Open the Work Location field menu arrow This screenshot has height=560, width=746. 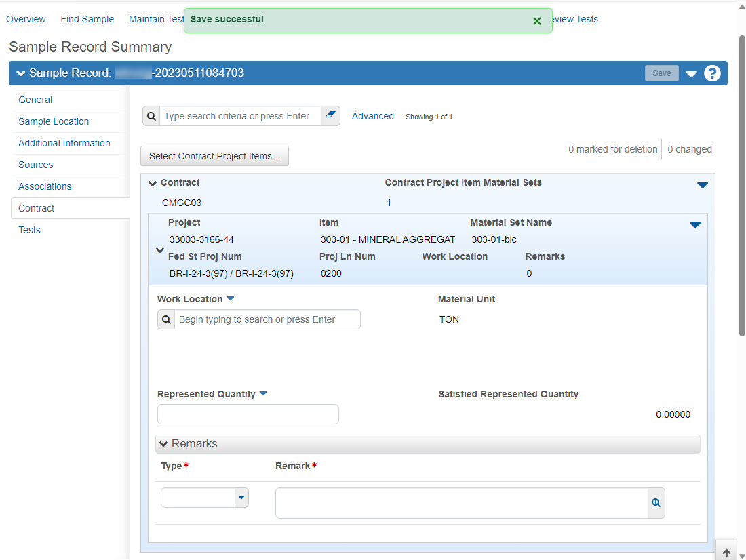(231, 299)
